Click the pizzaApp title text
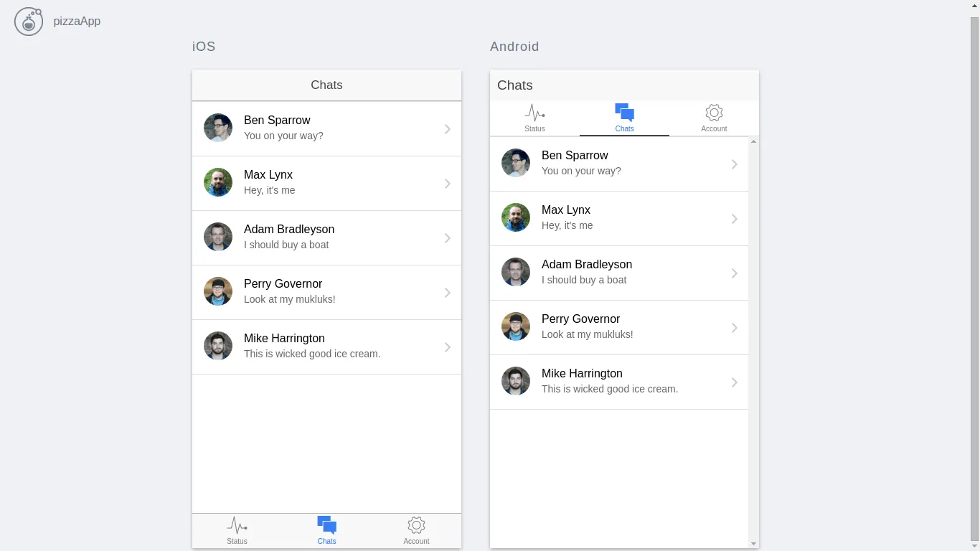The image size is (980, 551). 77,21
